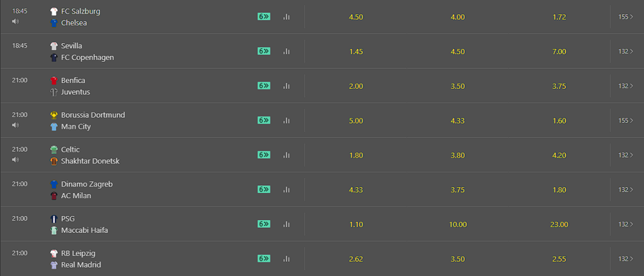Viewport: 644px width, 276px height.
Task: Expand the 155 markets for Dortmund v Man City
Action: [625, 120]
